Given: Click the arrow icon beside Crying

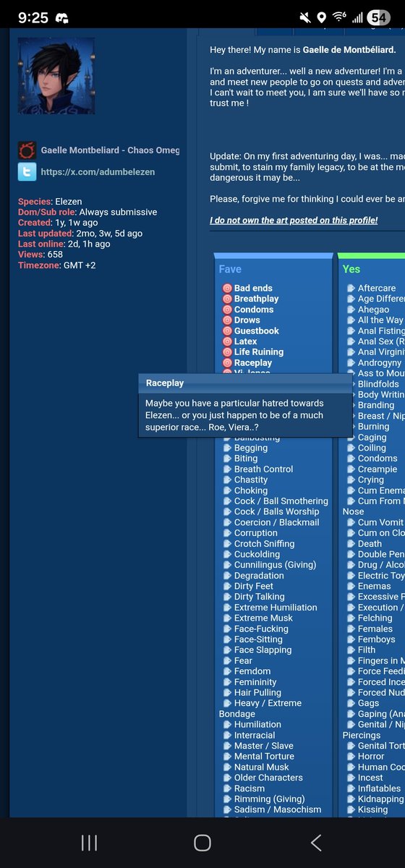Looking at the screenshot, I should click(351, 480).
